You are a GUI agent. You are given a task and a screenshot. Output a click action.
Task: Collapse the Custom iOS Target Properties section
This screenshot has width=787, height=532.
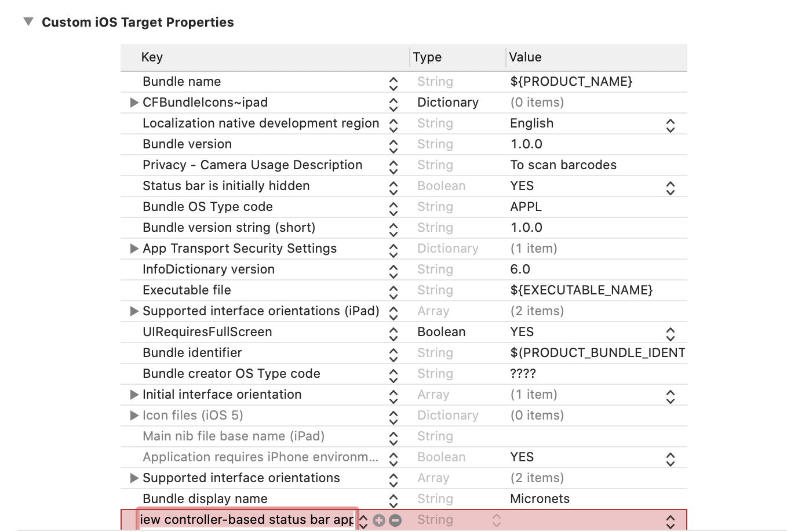coord(28,22)
